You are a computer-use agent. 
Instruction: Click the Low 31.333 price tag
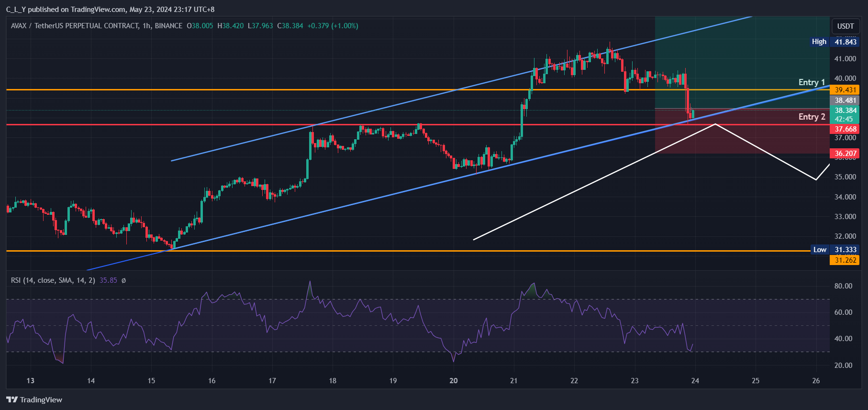[x=835, y=250]
